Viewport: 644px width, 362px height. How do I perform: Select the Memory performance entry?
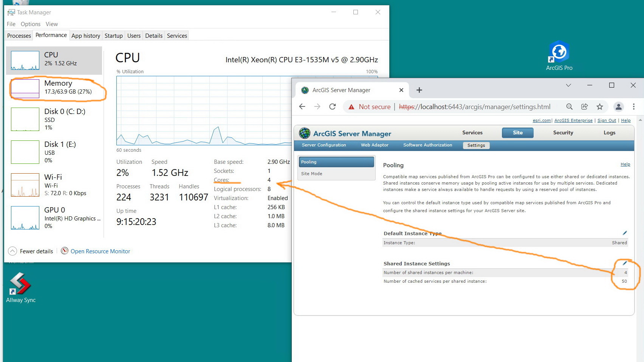coord(54,89)
